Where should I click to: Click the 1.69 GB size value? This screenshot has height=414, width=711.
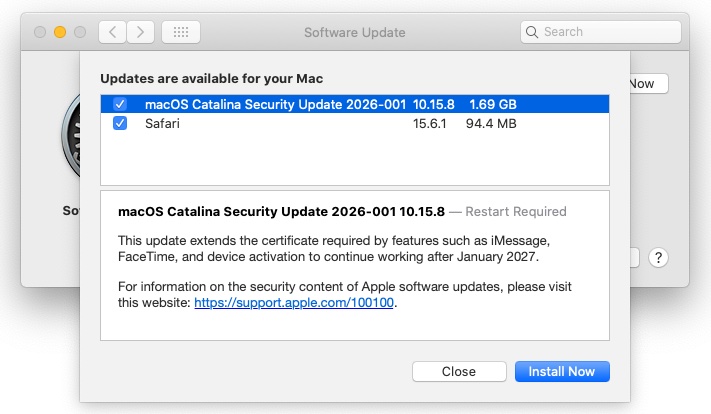coord(493,104)
